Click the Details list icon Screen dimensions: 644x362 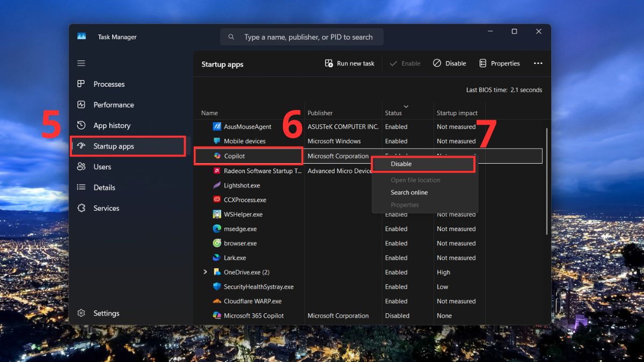point(81,187)
